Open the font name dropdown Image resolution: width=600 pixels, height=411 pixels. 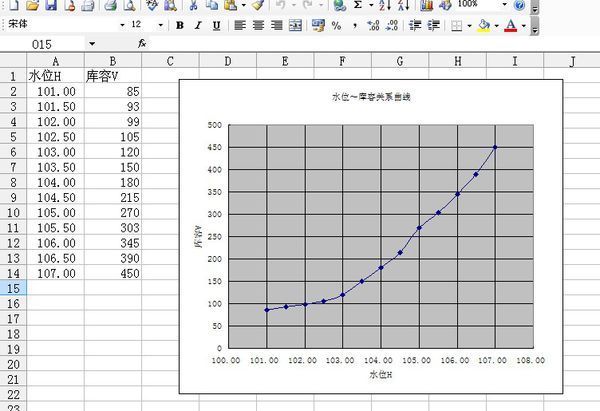click(x=122, y=25)
